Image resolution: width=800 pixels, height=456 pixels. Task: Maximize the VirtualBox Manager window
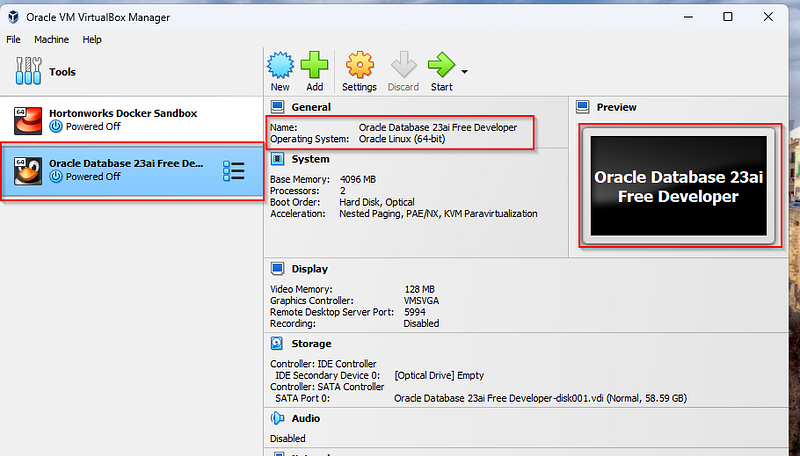pyautogui.click(x=728, y=17)
